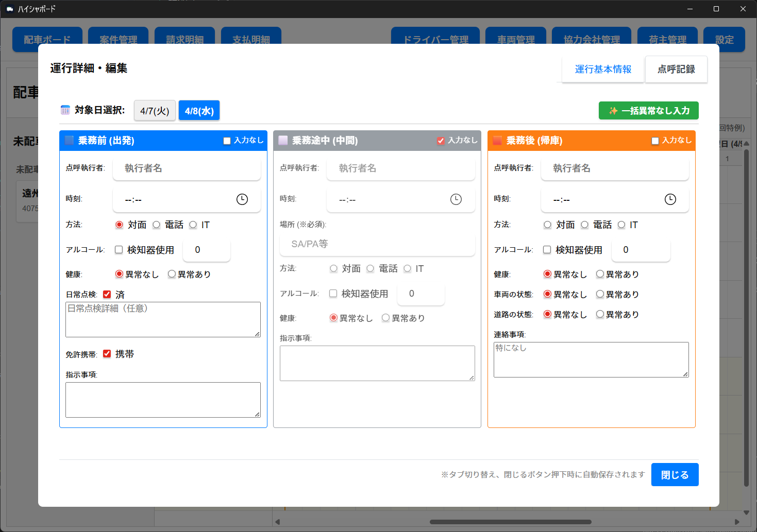757x532 pixels.
Task: Click scroll-left arrow of background timeline
Action: (x=277, y=522)
